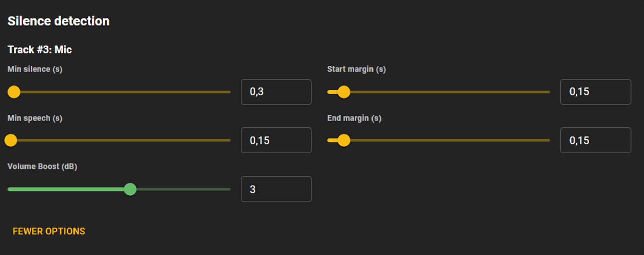Select the Volume Boost slider knob

(x=131, y=189)
